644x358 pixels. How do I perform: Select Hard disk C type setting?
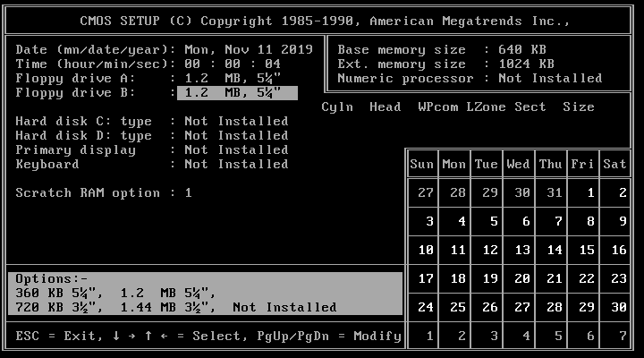236,122
